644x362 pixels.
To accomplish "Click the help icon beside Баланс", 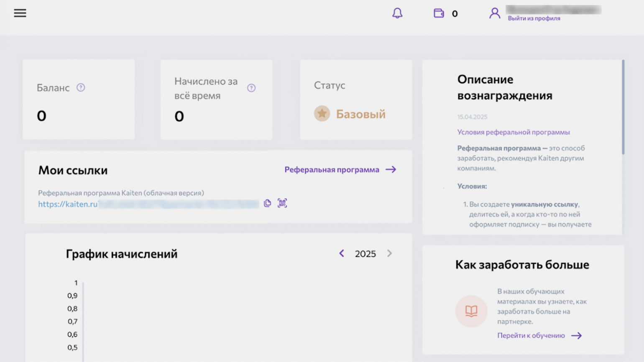I will 81,87.
